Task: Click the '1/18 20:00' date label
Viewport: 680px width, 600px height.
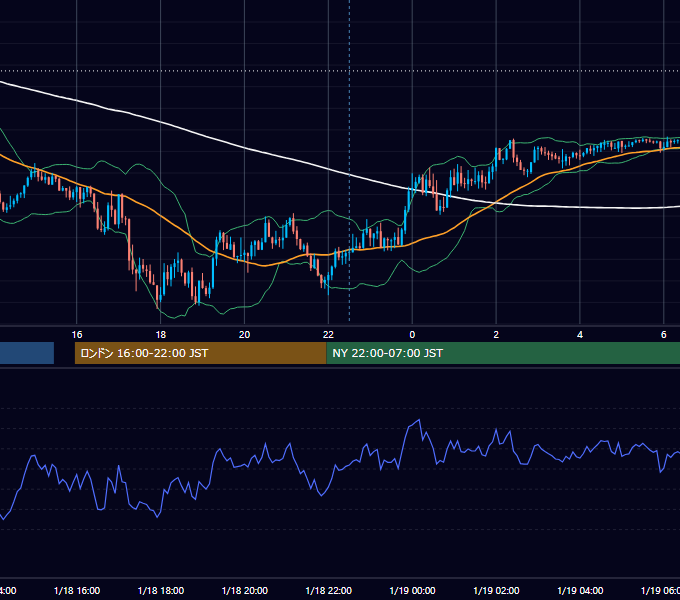Action: [245, 591]
